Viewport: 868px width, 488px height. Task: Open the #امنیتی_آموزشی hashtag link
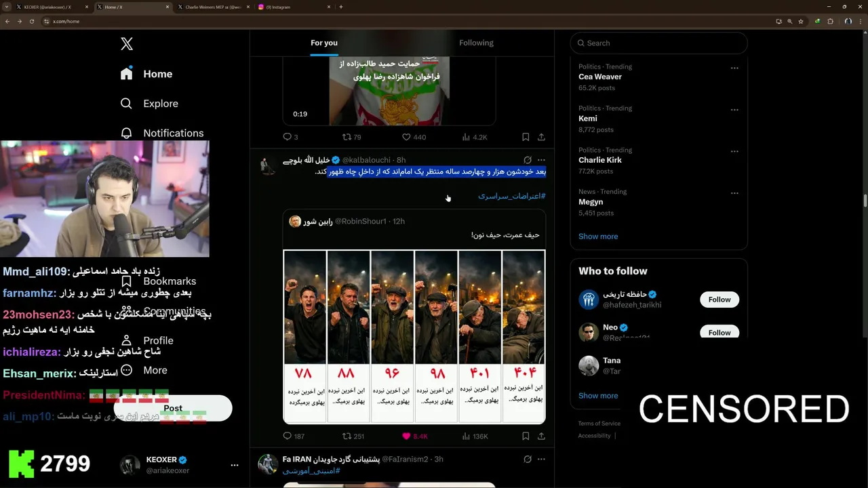311,470
